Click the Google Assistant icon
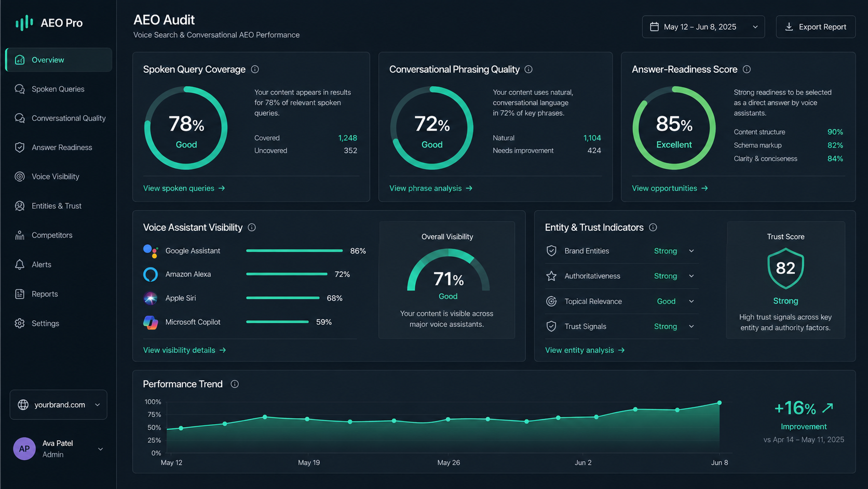This screenshot has height=489, width=868. [x=151, y=251]
